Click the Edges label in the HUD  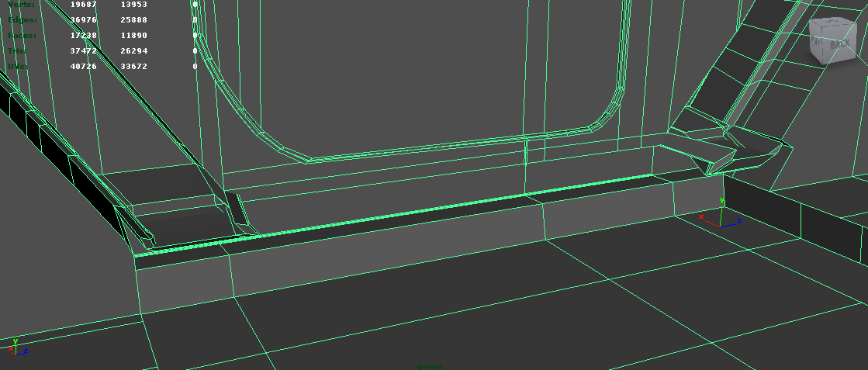(x=22, y=19)
